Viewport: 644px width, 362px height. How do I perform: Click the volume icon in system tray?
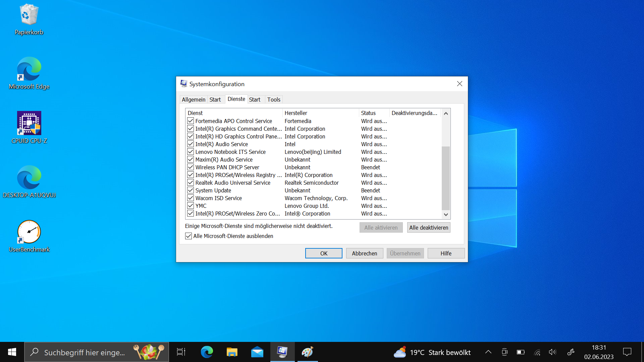pos(552,352)
